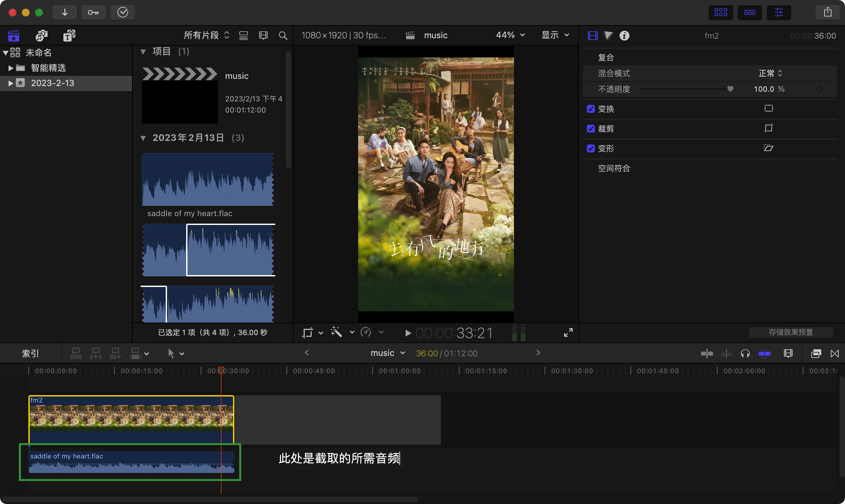Viewport: 845px width, 504px height.
Task: Open the enhancements magic wand menu
Action: coord(342,332)
